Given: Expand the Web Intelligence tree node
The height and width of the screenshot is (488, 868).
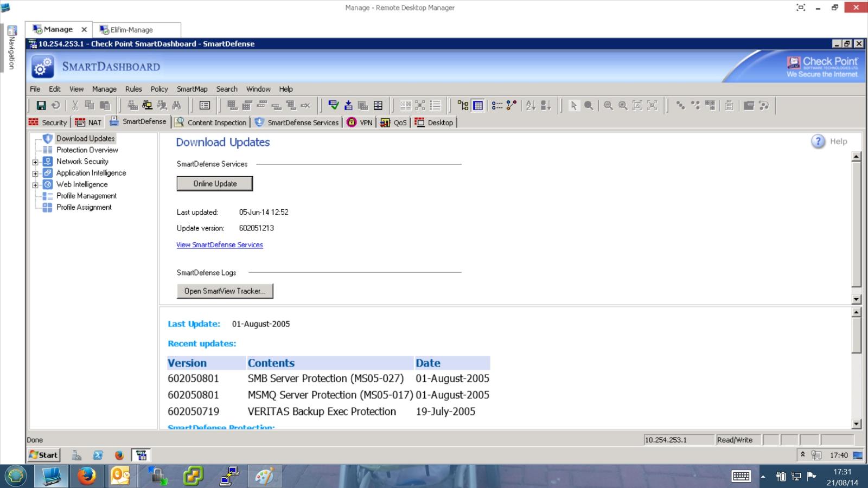Looking at the screenshot, I should [x=35, y=185].
